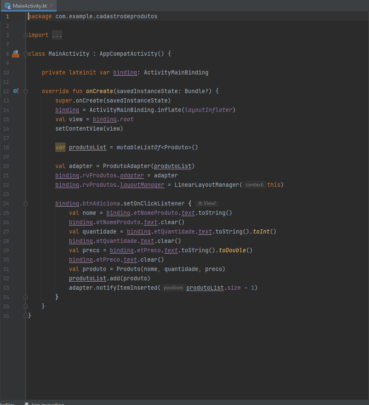Click 'ActivityMainBinding' type on the lateinit line
This screenshot has width=369, height=405.
[176, 72]
